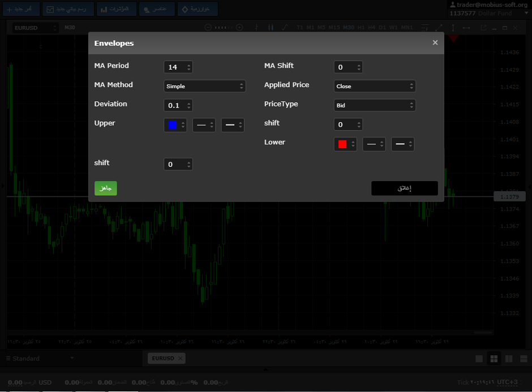
Task: Open the PriceType dropdown set to Bid
Action: (x=375, y=105)
